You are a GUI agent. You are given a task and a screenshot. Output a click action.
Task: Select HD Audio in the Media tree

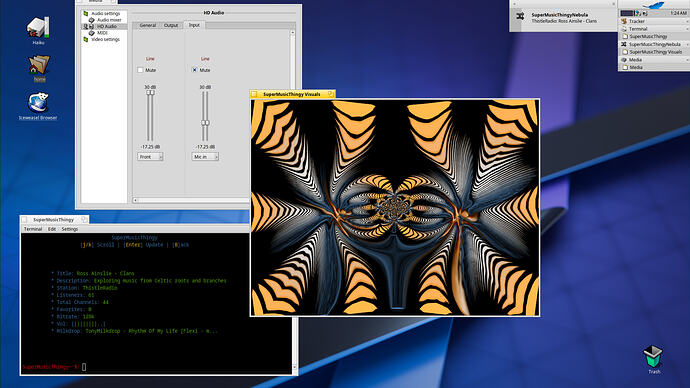(107, 26)
